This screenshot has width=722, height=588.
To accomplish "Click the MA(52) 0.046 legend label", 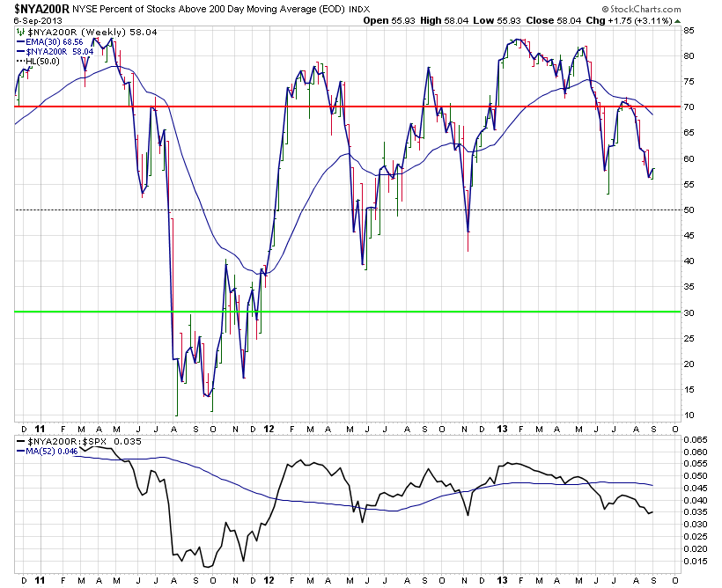I will point(52,452).
